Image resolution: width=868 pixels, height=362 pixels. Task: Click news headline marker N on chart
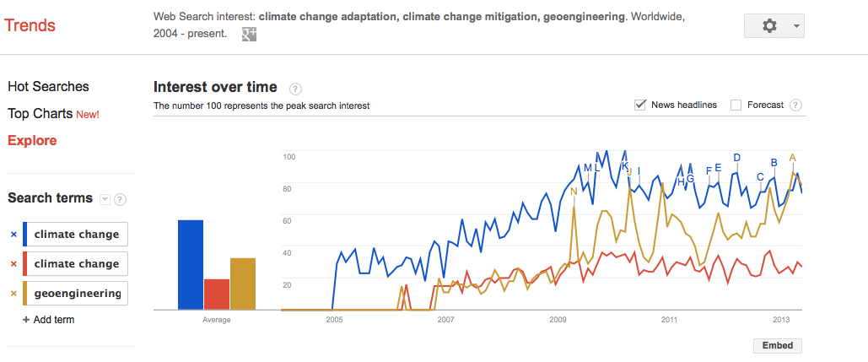[x=574, y=192]
